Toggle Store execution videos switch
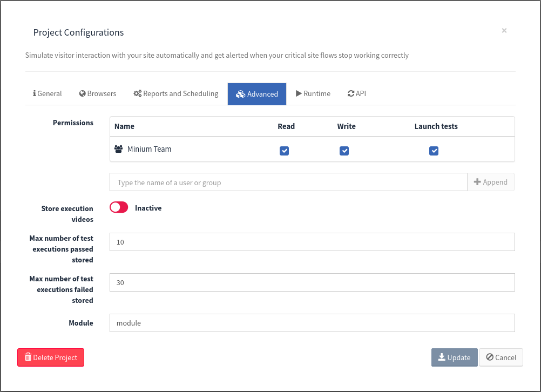 [x=119, y=207]
